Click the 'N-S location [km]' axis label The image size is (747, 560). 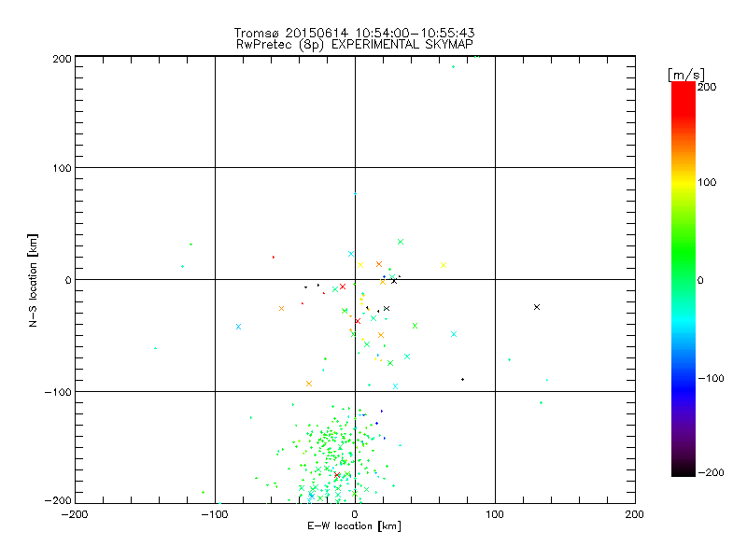[33, 280]
